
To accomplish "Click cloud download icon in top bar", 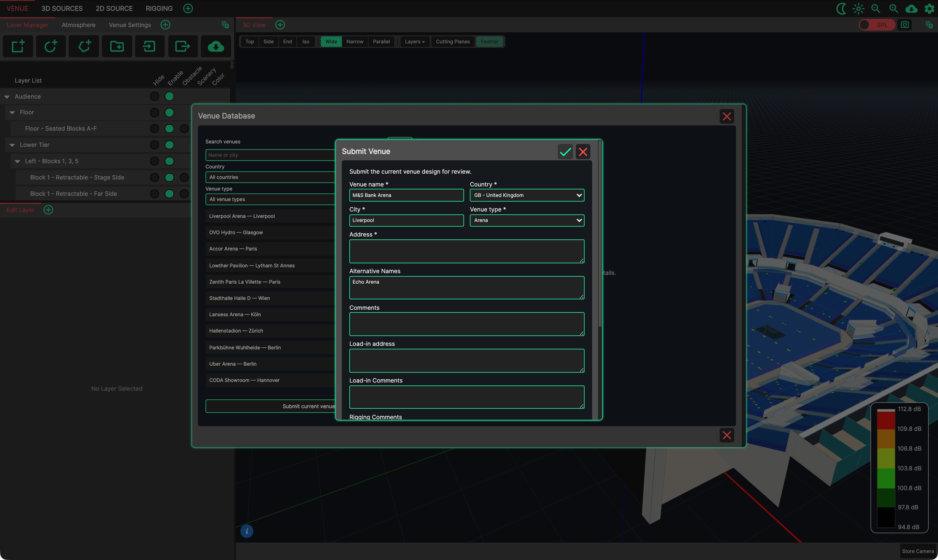I will click(911, 8).
